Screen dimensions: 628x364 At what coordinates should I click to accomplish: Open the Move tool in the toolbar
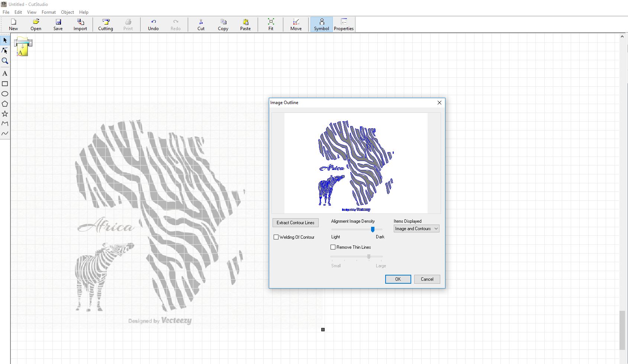(296, 25)
